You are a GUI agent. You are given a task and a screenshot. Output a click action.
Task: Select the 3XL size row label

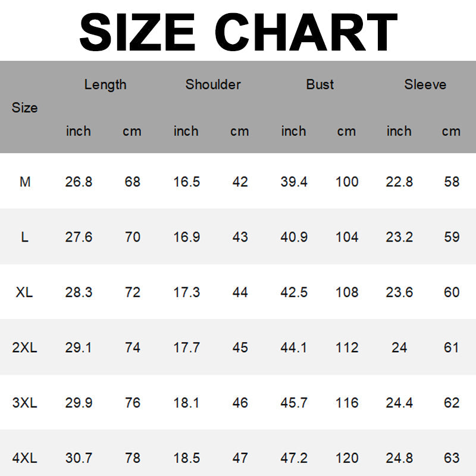[x=24, y=403]
